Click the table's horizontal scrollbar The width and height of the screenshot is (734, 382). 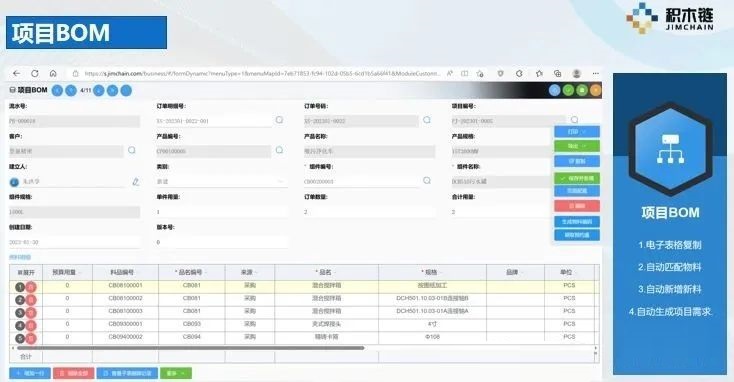pyautogui.click(x=191, y=348)
